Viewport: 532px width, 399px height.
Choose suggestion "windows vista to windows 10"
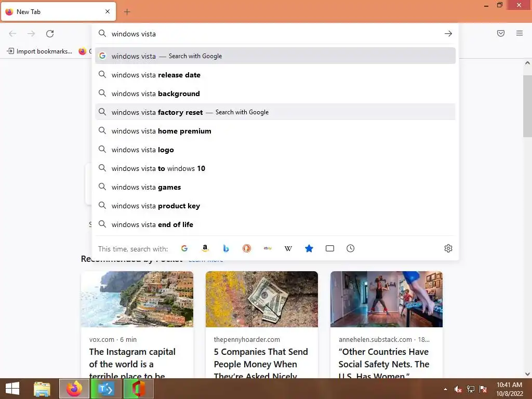(275, 168)
